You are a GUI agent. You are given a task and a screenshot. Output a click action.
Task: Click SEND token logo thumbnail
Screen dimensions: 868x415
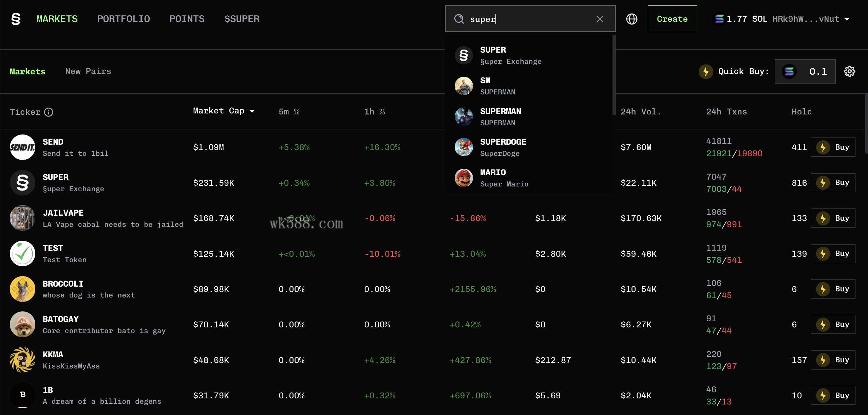coord(22,147)
